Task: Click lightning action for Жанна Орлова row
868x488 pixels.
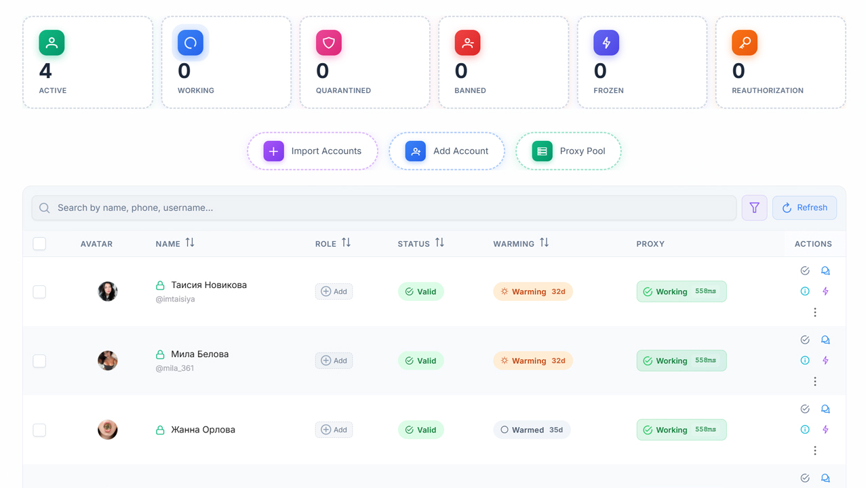Action: pos(825,430)
